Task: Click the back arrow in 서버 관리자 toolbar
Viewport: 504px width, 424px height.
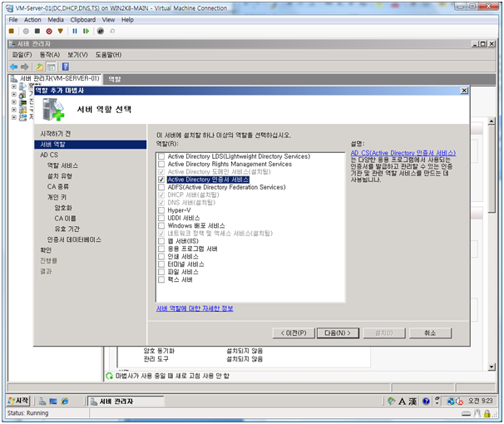Action: [14, 67]
